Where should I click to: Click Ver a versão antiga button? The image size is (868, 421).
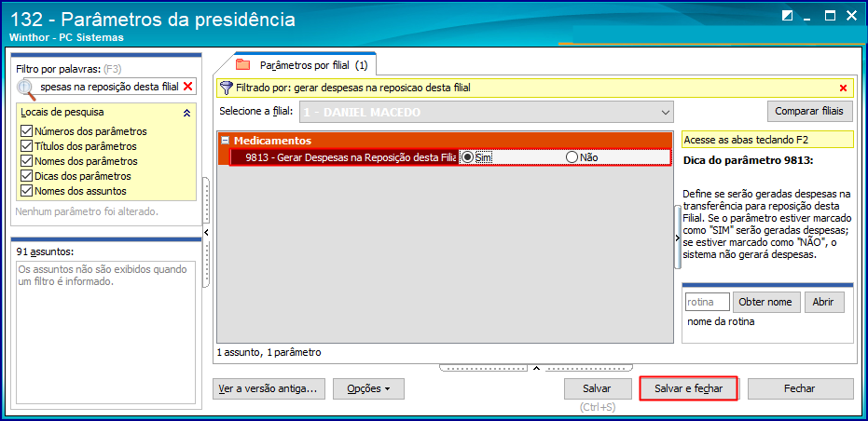click(x=269, y=388)
